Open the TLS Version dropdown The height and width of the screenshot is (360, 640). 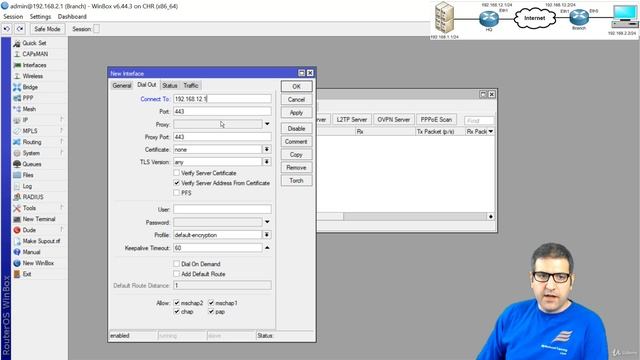pos(267,162)
